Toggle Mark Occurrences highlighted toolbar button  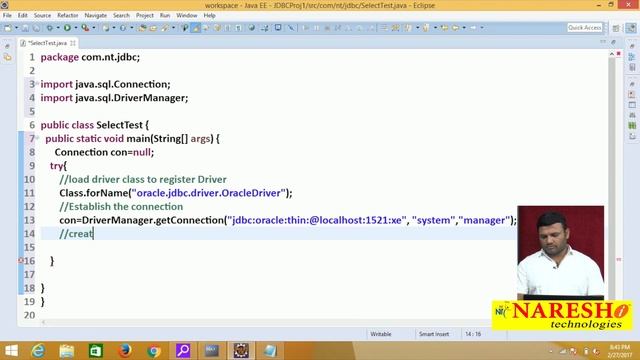point(196,28)
